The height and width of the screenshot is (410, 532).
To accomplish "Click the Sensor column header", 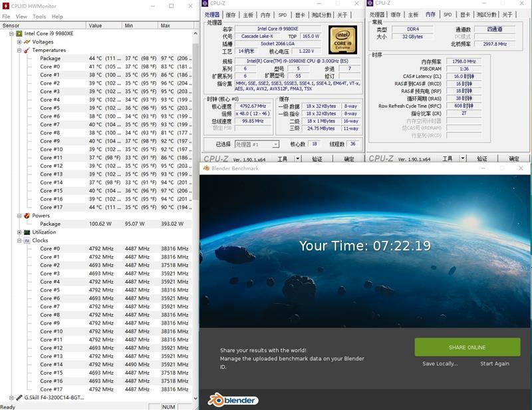I will (x=43, y=25).
